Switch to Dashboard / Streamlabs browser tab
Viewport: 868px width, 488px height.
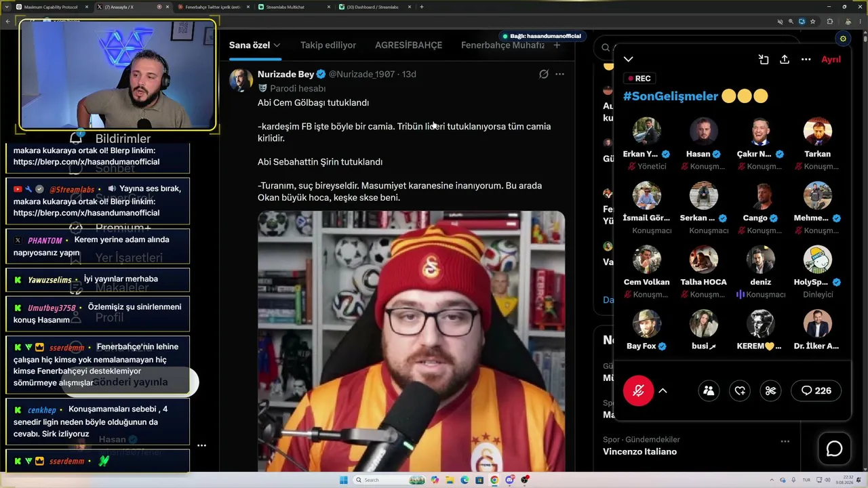pos(374,7)
